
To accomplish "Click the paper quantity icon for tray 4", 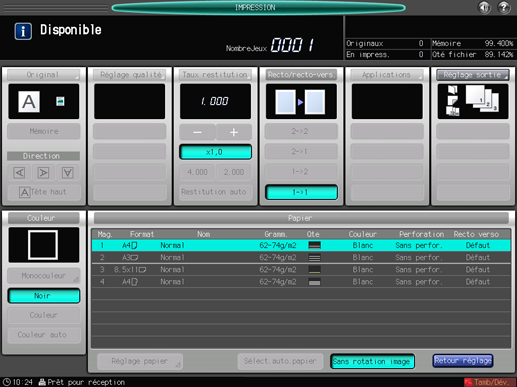I will pyautogui.click(x=314, y=282).
